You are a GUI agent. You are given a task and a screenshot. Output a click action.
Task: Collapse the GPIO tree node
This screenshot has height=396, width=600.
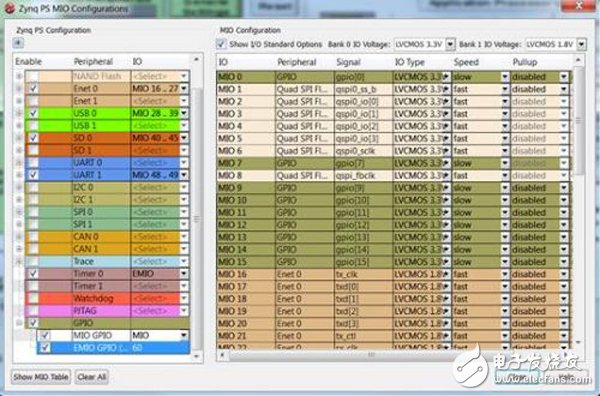(19, 323)
